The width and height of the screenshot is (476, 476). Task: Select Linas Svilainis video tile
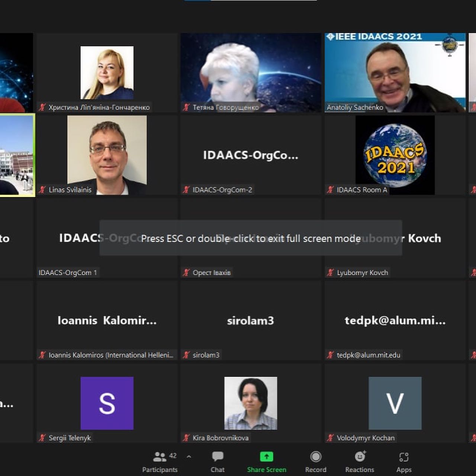point(107,155)
